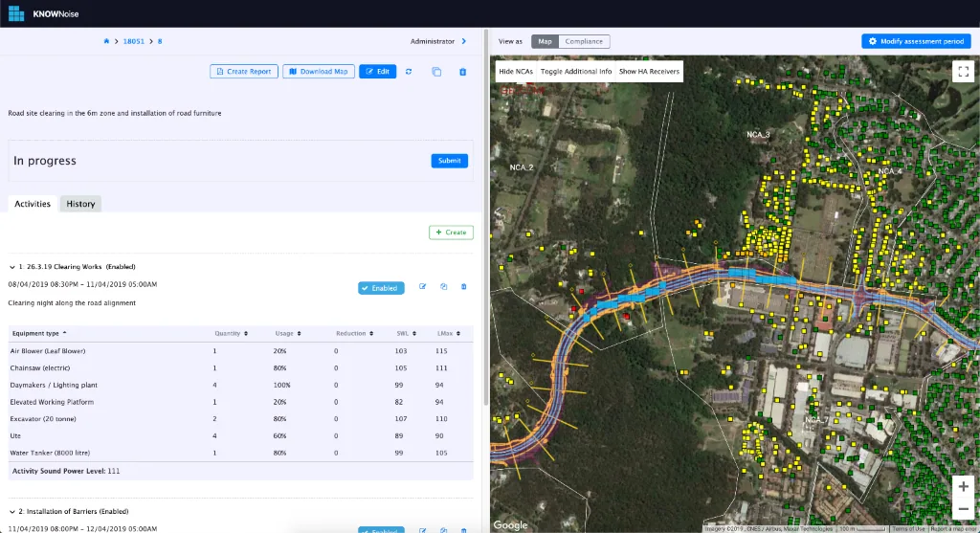
Task: Create a new activity
Action: point(452,233)
